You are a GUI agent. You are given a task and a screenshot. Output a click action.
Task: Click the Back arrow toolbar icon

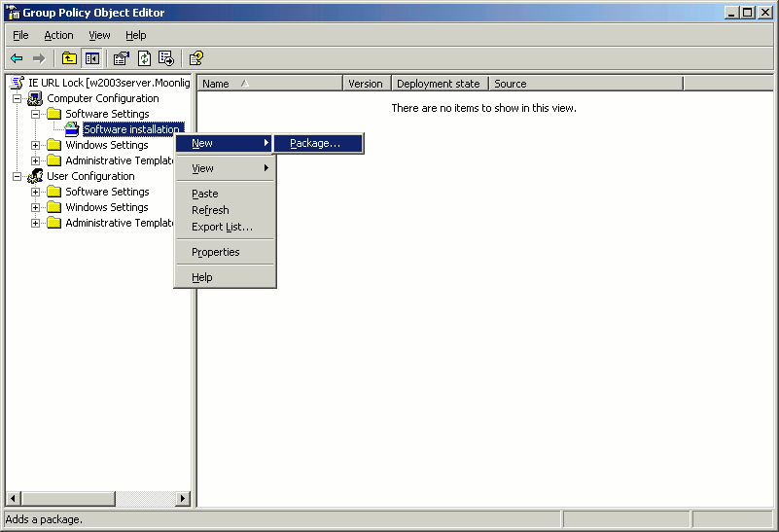(17, 58)
